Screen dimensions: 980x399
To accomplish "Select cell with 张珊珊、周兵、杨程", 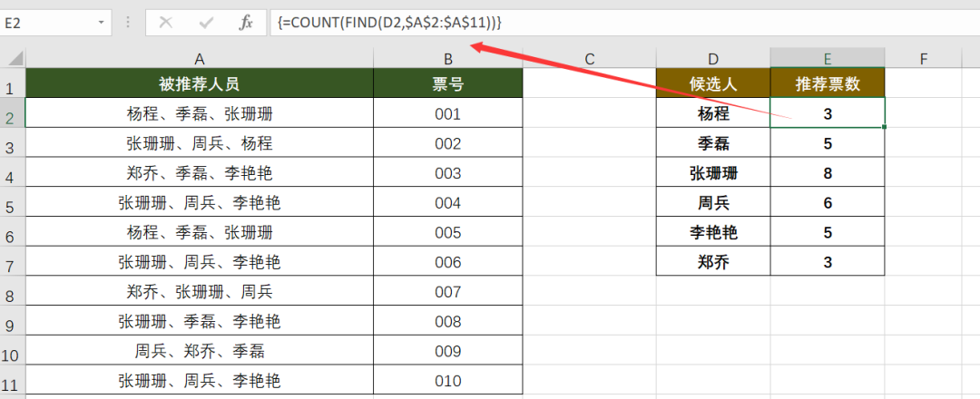I will point(200,143).
